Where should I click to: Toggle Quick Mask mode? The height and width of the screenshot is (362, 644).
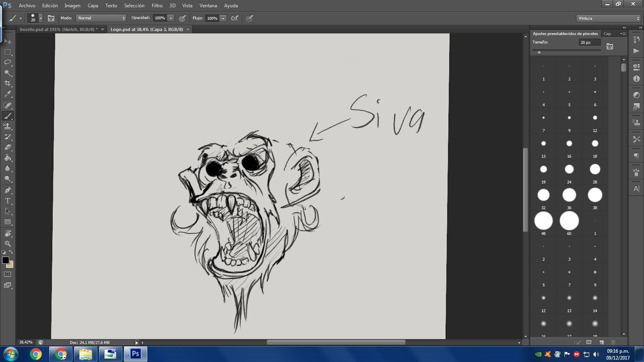point(8,274)
